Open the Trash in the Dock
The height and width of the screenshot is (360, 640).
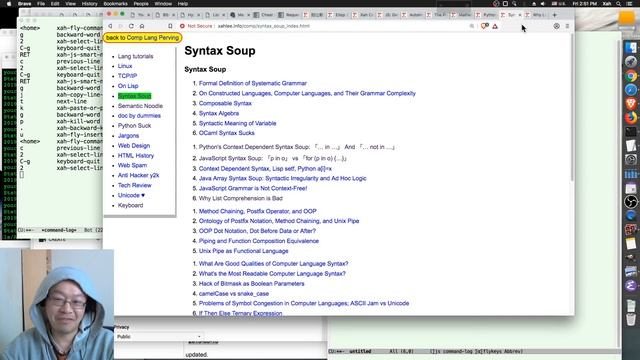(x=631, y=319)
